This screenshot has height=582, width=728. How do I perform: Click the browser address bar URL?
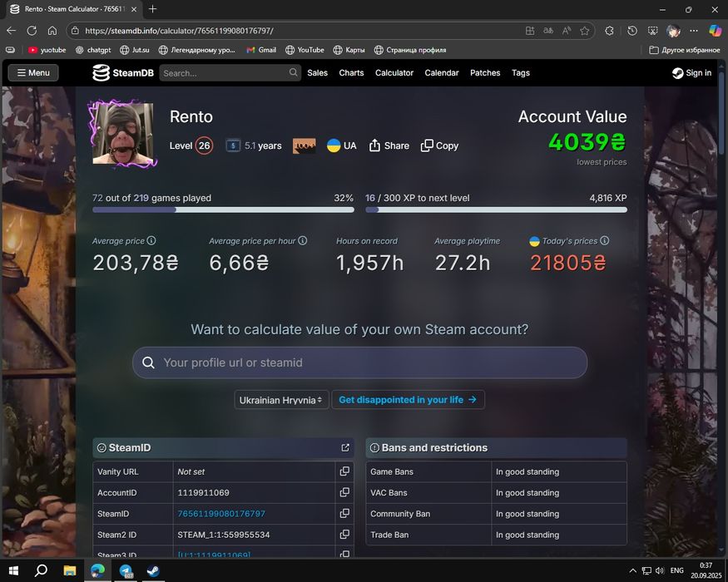pyautogui.click(x=179, y=31)
